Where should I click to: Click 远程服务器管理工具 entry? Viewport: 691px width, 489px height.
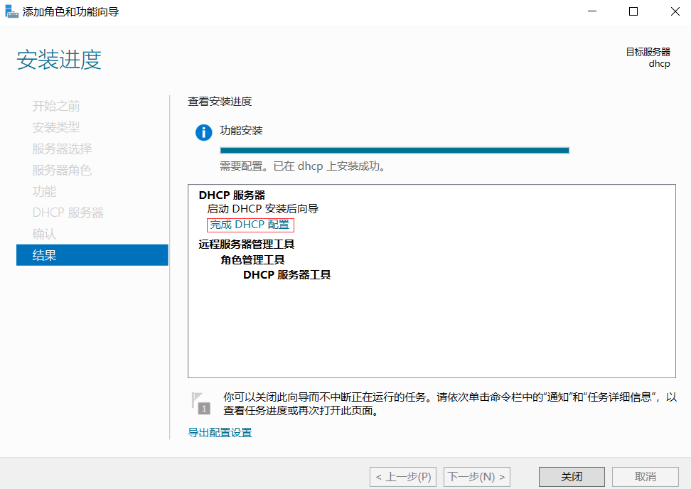pyautogui.click(x=246, y=244)
